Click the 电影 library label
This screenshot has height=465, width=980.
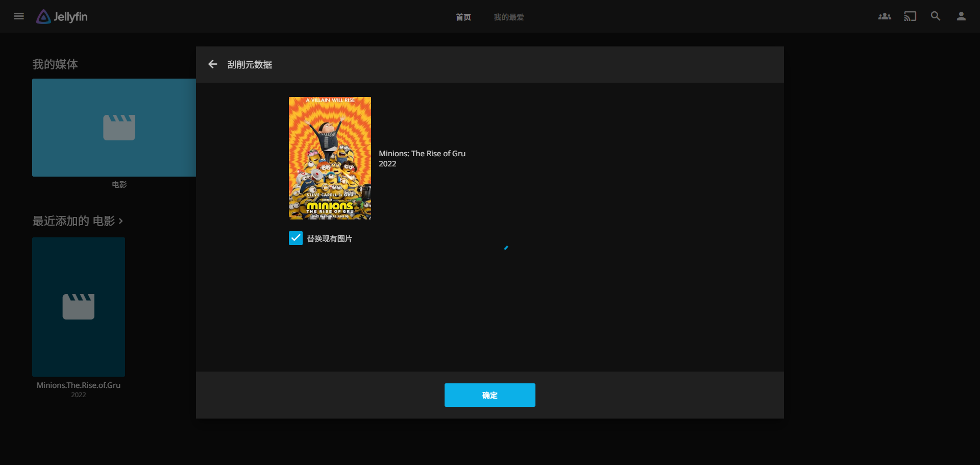[119, 185]
